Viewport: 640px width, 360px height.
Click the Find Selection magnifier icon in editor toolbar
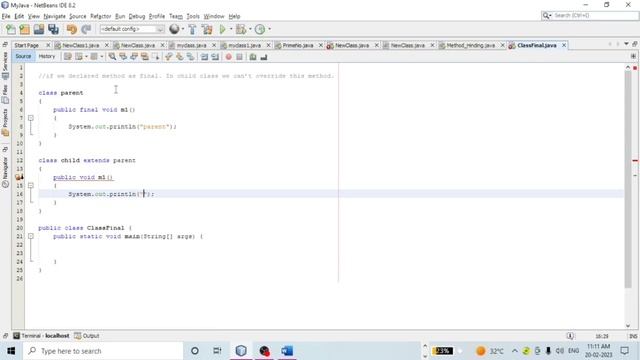[112, 57]
